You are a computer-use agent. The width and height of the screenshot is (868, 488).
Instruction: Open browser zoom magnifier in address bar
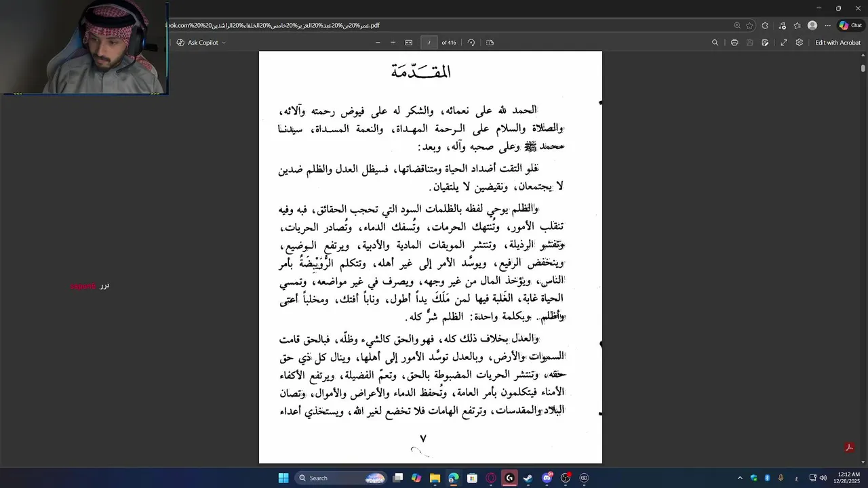click(x=737, y=26)
